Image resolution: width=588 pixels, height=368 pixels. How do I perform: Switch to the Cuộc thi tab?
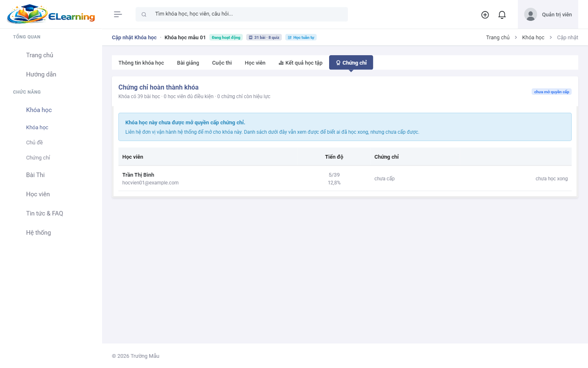pos(222,63)
